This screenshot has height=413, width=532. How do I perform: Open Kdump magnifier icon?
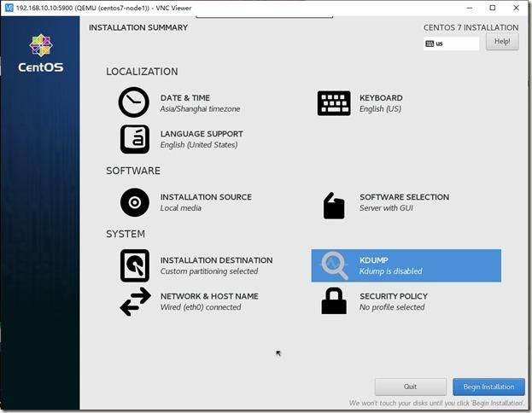point(335,265)
